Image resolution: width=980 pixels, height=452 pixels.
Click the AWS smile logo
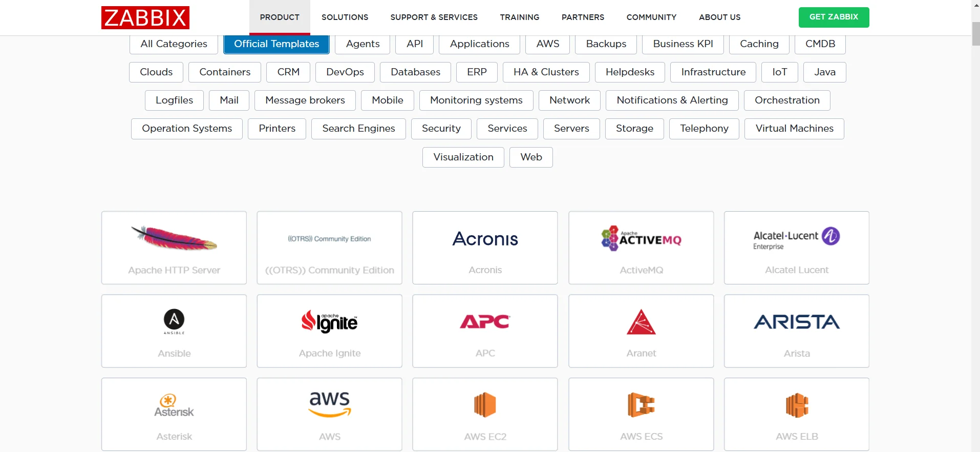tap(330, 405)
